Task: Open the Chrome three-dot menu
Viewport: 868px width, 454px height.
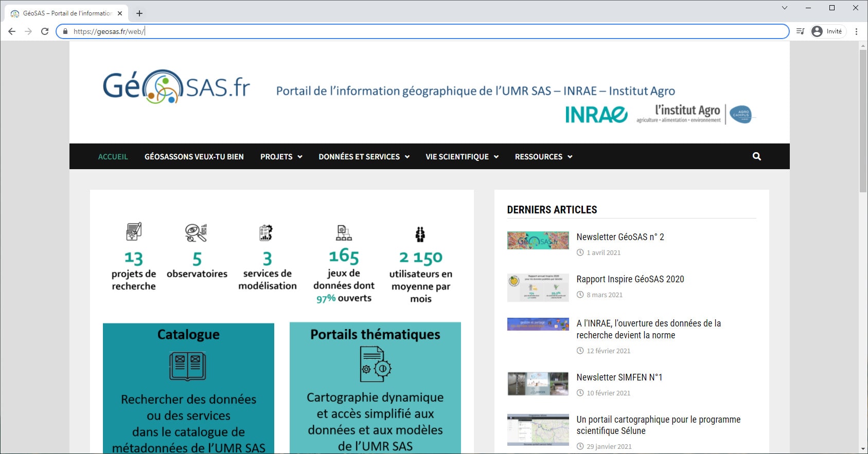Action: 856,31
